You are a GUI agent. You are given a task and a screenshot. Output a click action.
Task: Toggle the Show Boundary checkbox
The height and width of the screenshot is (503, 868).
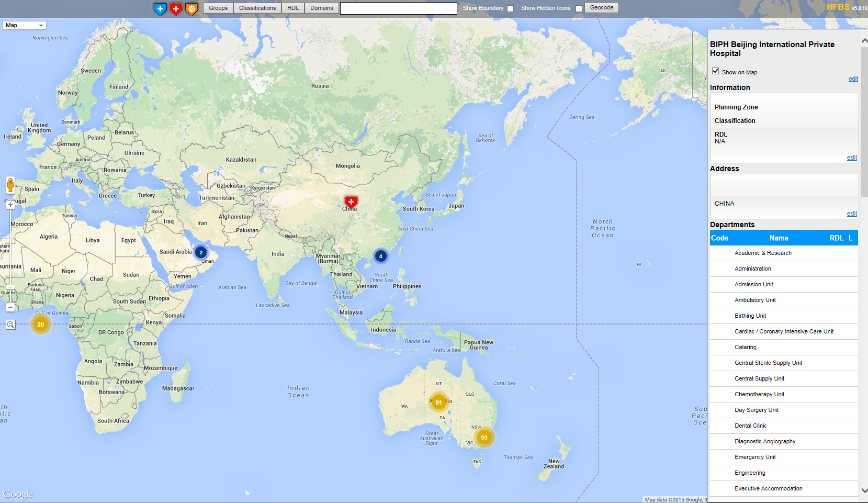[510, 8]
